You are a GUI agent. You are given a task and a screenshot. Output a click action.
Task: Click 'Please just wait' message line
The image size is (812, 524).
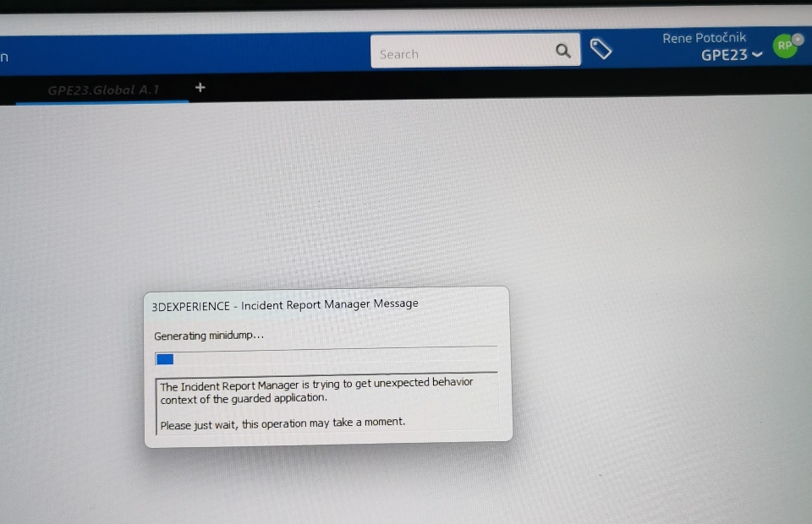[x=283, y=423]
